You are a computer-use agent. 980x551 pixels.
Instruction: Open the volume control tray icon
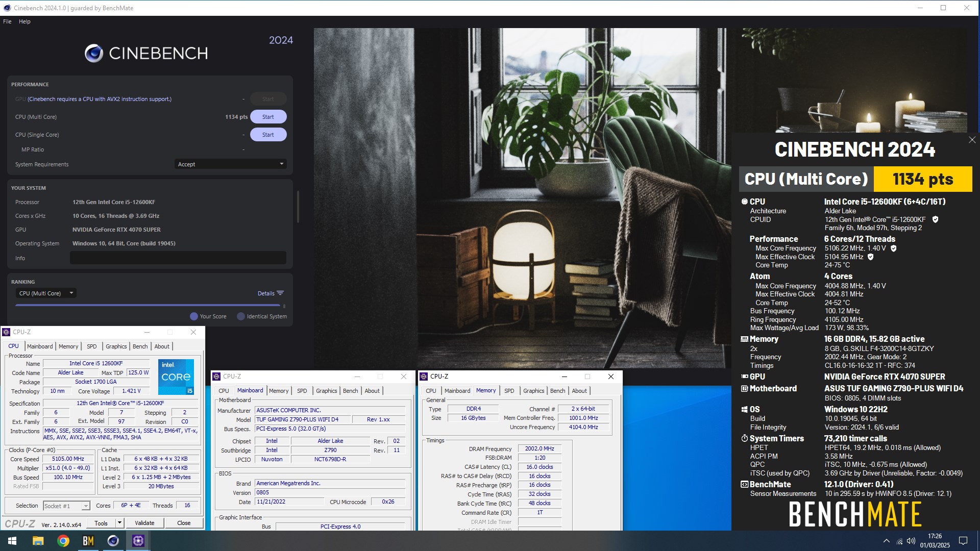click(x=911, y=541)
